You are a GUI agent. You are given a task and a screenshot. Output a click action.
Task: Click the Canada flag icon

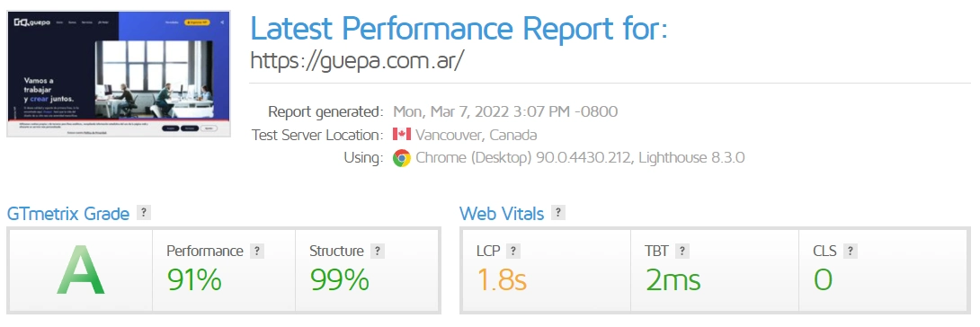[x=401, y=134]
